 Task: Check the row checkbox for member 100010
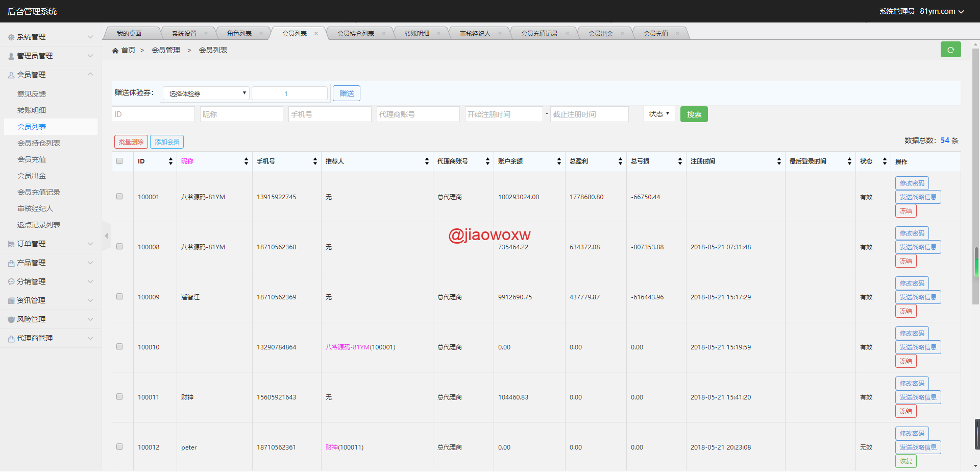119,346
